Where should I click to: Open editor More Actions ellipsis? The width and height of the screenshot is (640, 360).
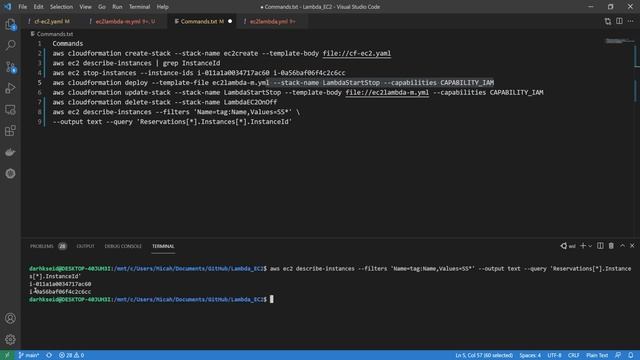tap(631, 21)
